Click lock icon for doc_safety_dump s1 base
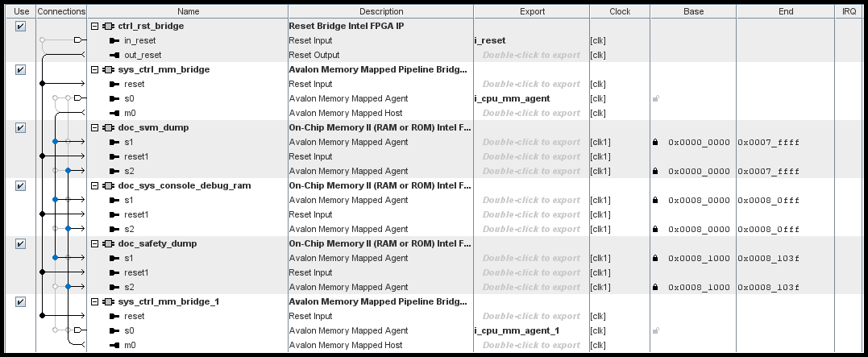This screenshot has width=868, height=357. [x=655, y=258]
